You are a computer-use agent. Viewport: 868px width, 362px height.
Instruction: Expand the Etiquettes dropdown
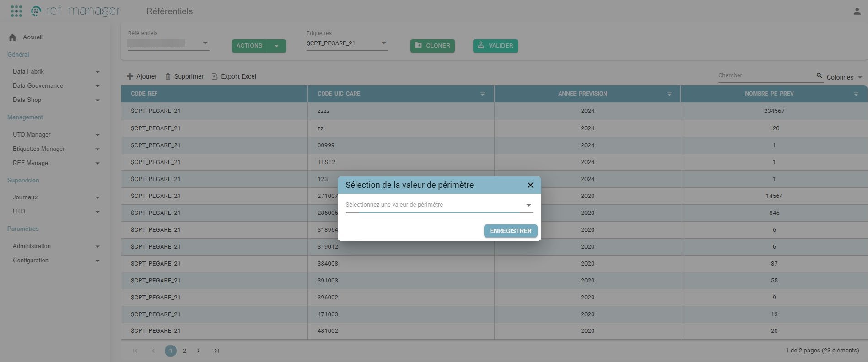[383, 43]
